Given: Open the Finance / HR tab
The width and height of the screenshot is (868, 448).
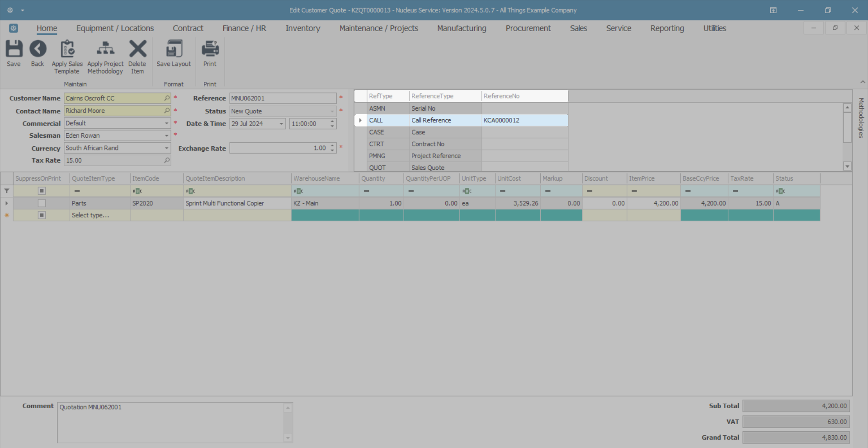Looking at the screenshot, I should point(244,28).
